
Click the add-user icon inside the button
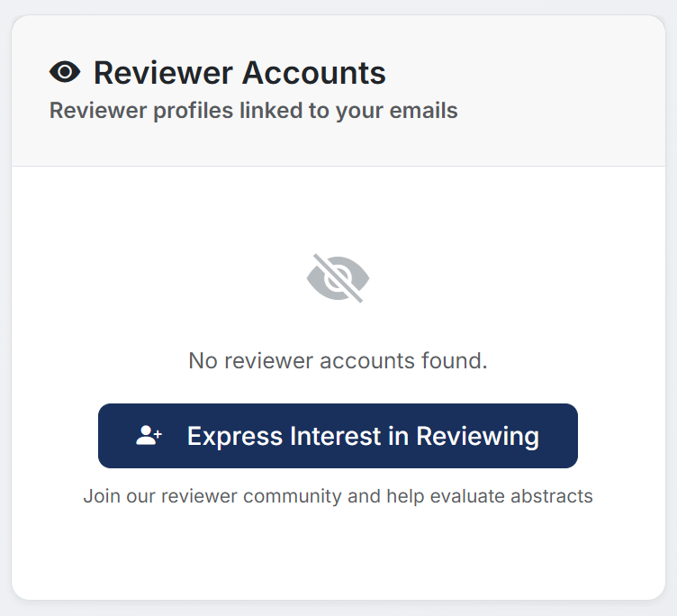coord(149,436)
